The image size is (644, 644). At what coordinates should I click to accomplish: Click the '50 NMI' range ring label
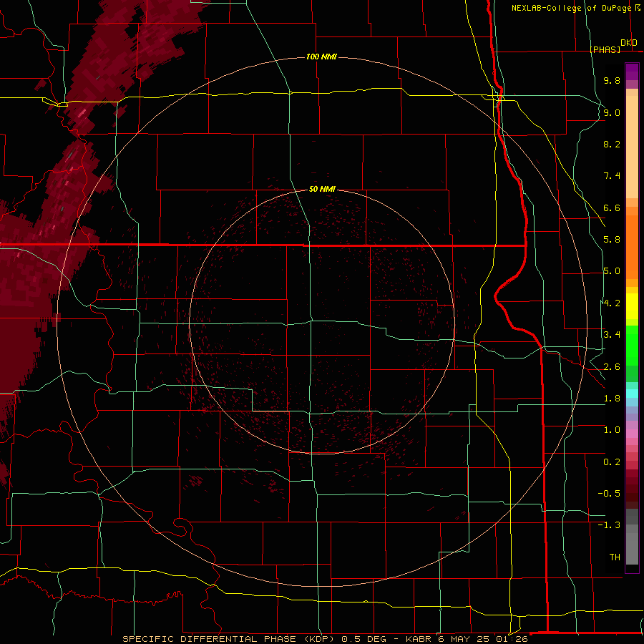tap(323, 190)
